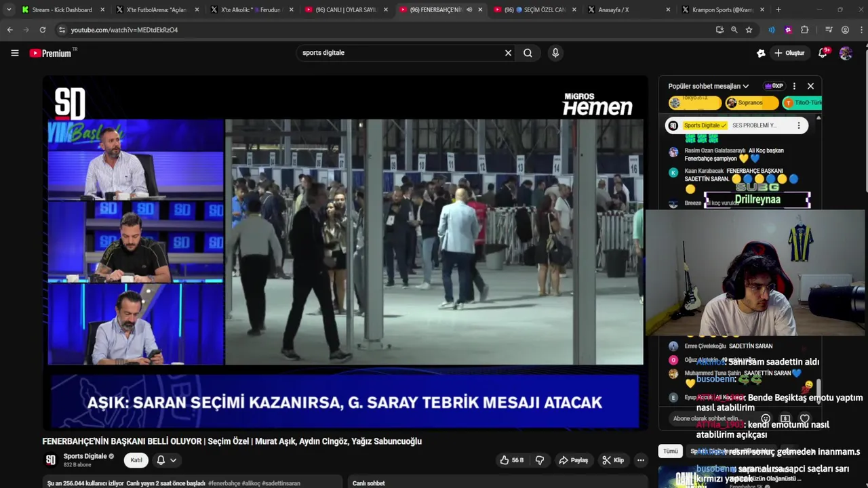Click the Oluştur create button
868x488 pixels.
click(x=789, y=53)
